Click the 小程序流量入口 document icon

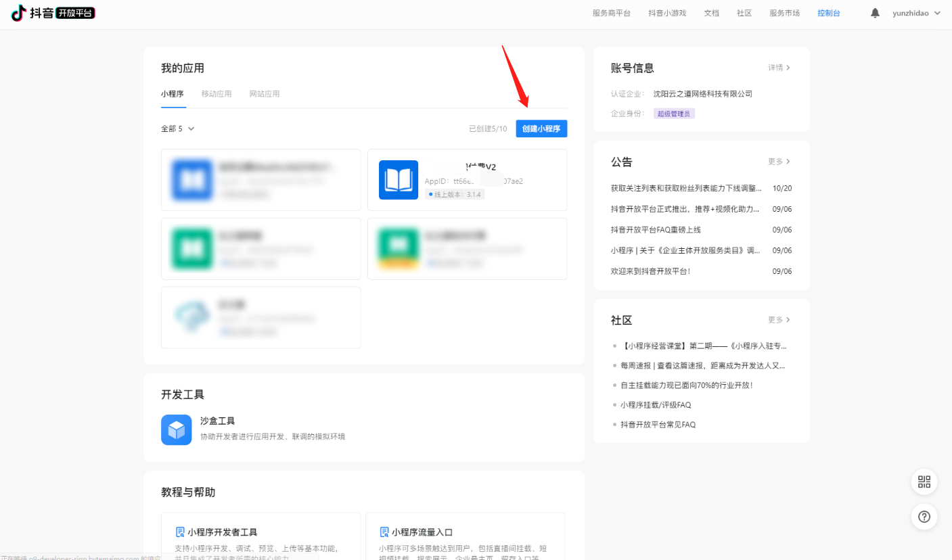click(x=384, y=532)
